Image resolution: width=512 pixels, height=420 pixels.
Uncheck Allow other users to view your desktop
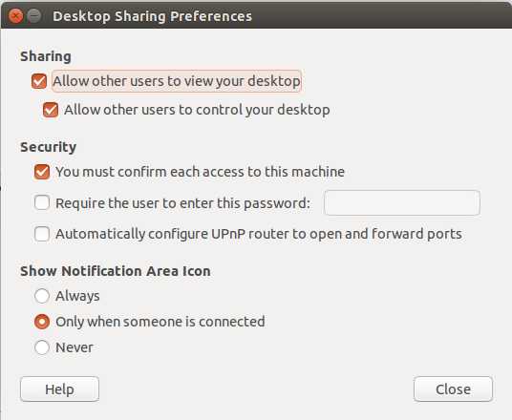[39, 81]
